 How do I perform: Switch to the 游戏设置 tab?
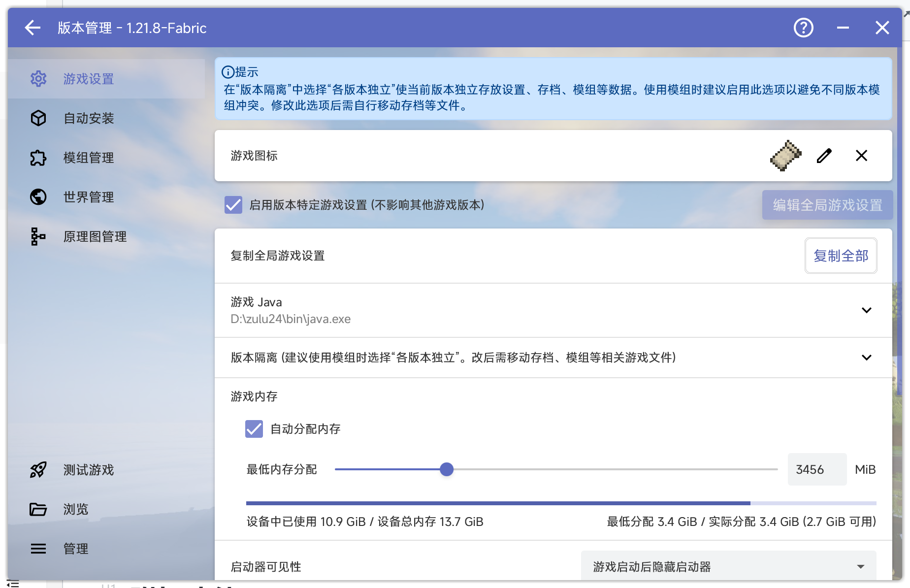pyautogui.click(x=88, y=79)
